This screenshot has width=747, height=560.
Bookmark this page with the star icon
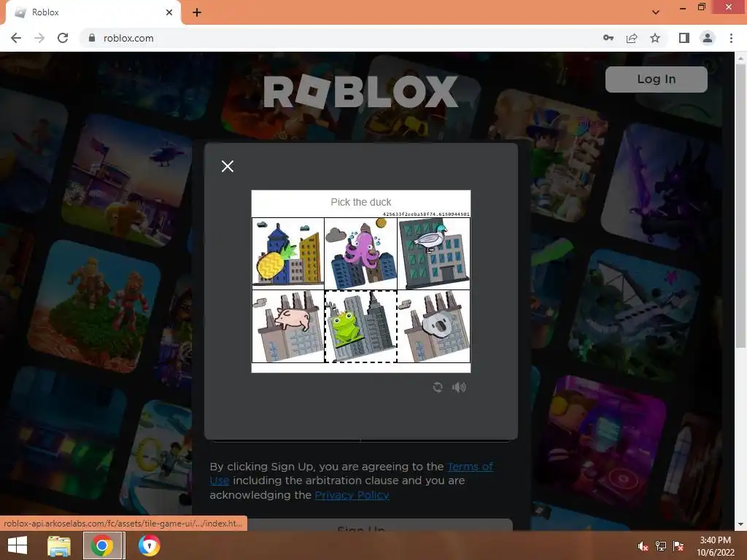(655, 38)
